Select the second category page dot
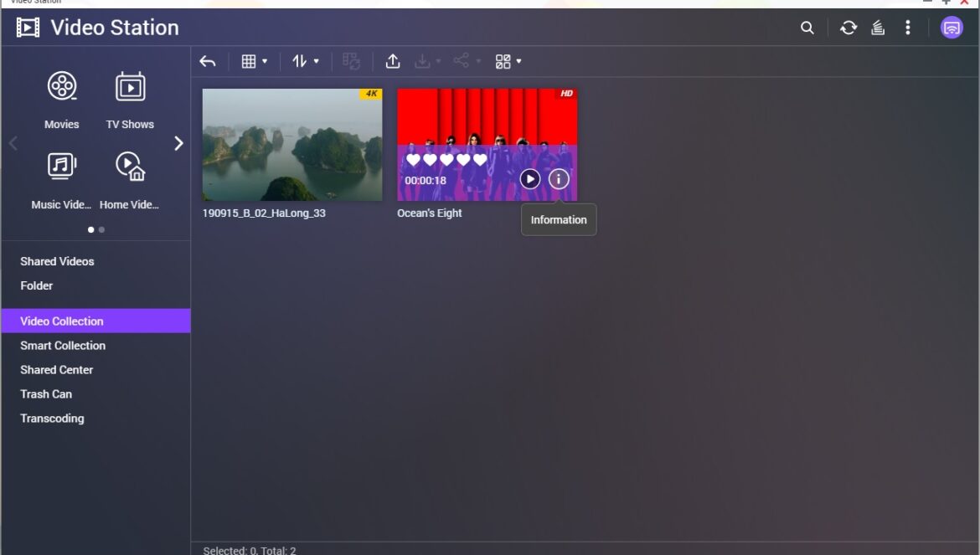 click(102, 229)
